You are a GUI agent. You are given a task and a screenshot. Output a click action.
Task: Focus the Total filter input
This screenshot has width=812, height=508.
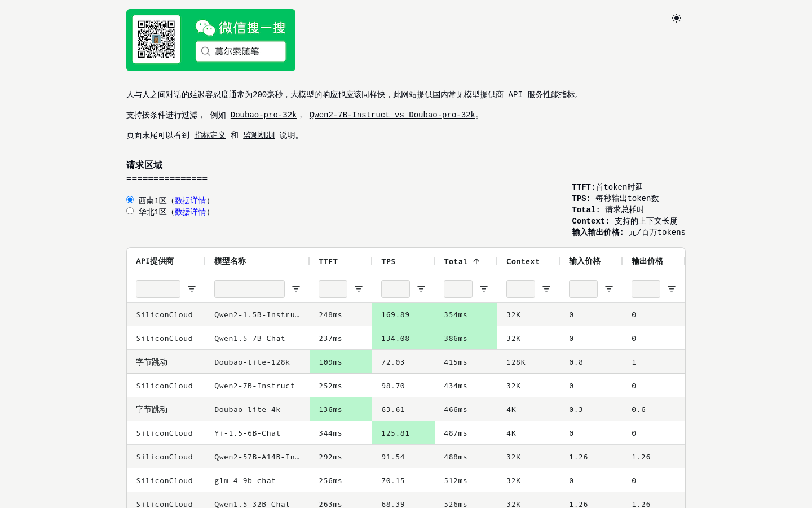click(x=458, y=289)
